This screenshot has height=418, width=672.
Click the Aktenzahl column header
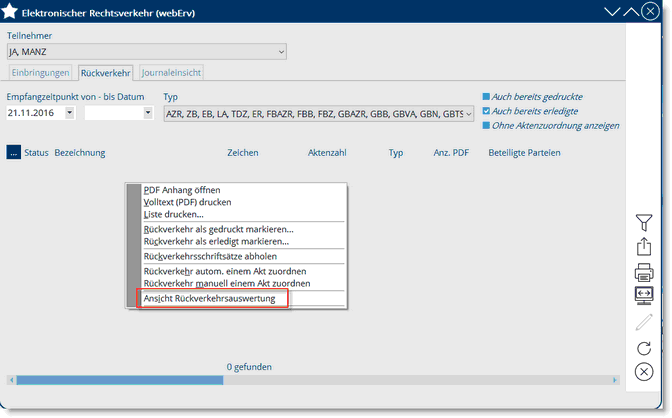(327, 153)
